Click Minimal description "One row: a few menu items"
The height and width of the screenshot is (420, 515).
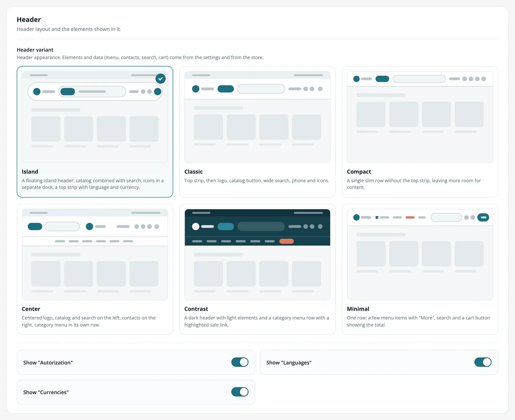(x=418, y=321)
